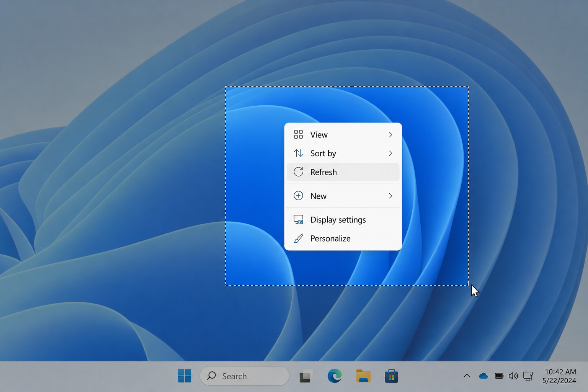Click the up-down arrows Sort icon

point(298,153)
